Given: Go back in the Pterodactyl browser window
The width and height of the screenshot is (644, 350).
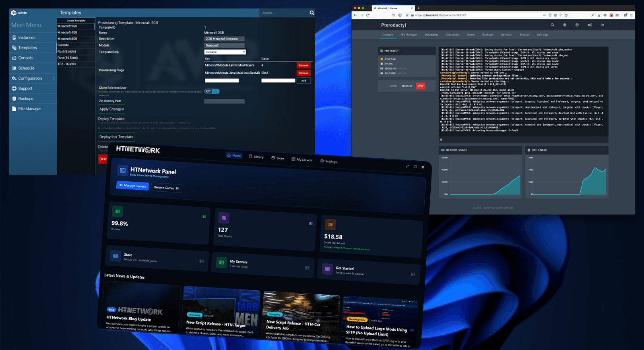Looking at the screenshot, I should [355, 15].
